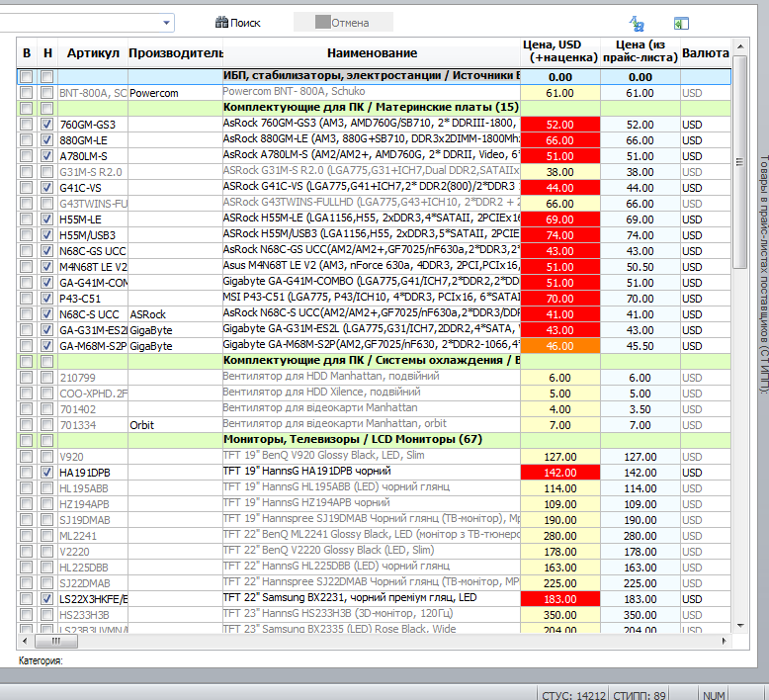
Task: Check the Н checkbox for G31M-S R2.0
Action: click(x=47, y=172)
